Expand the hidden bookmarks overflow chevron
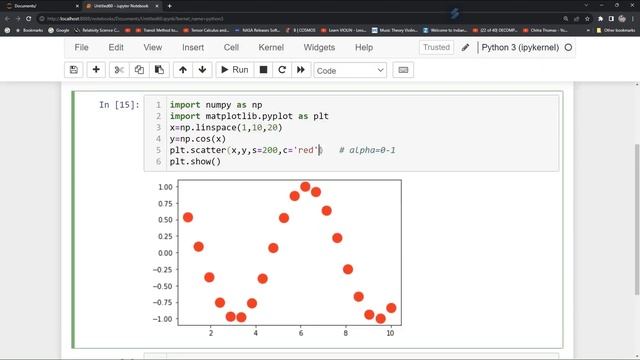640x360 pixels. [588, 30]
